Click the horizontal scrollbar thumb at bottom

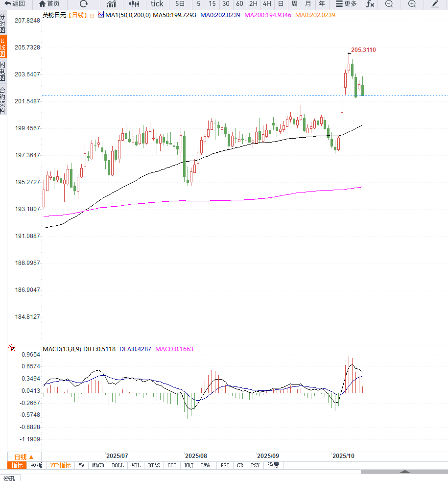point(404,472)
